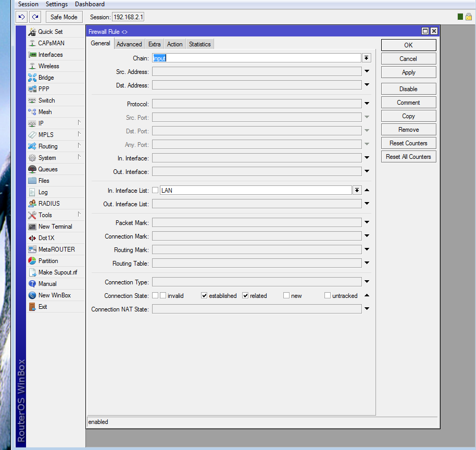Viewport: 476px width, 450px height.
Task: Open the Session menu
Action: (x=28, y=4)
